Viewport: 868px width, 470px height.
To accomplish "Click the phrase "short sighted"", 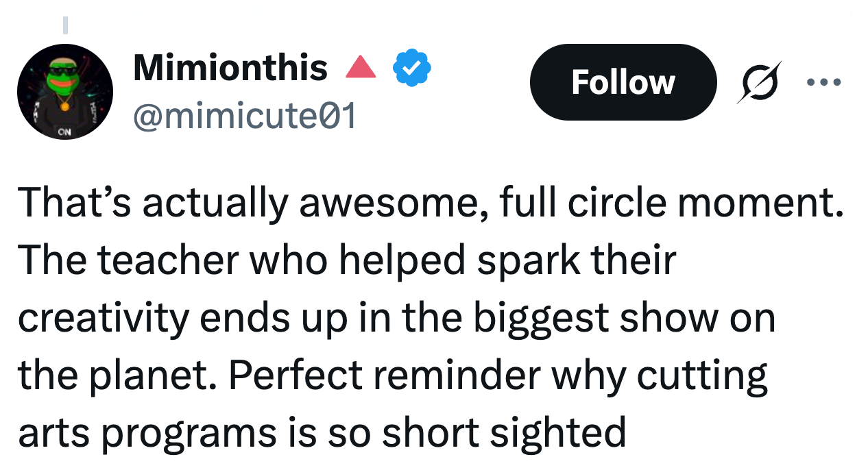I will point(504,433).
